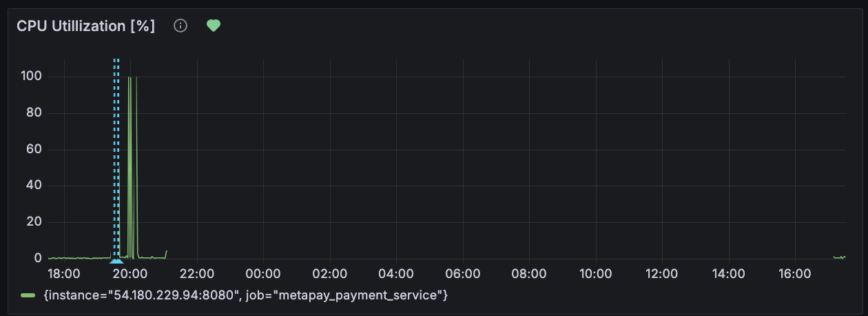Image resolution: width=868 pixels, height=316 pixels.
Task: Click the blue annotation marker triangle
Action: [116, 261]
